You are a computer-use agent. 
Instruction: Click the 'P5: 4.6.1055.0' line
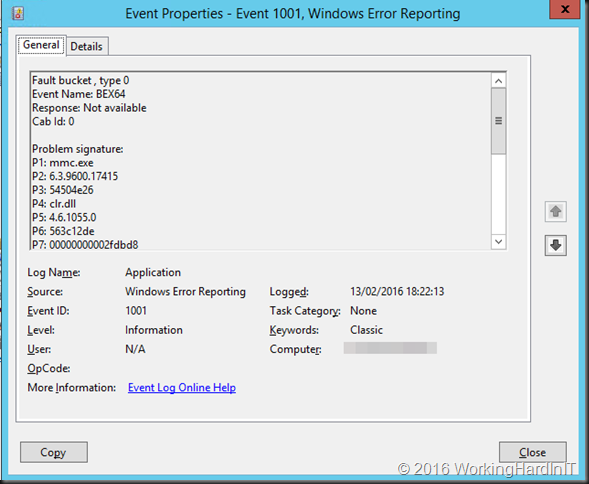64,217
